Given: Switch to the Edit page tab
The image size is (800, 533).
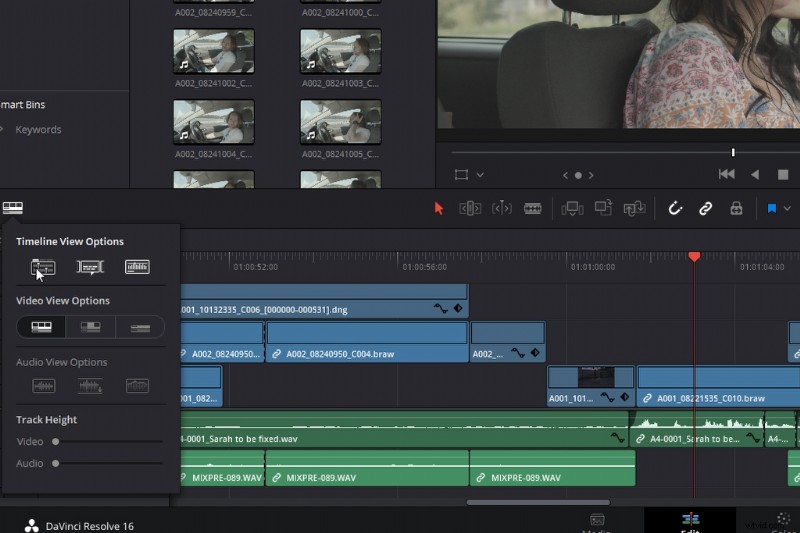Looking at the screenshot, I should pyautogui.click(x=690, y=521).
